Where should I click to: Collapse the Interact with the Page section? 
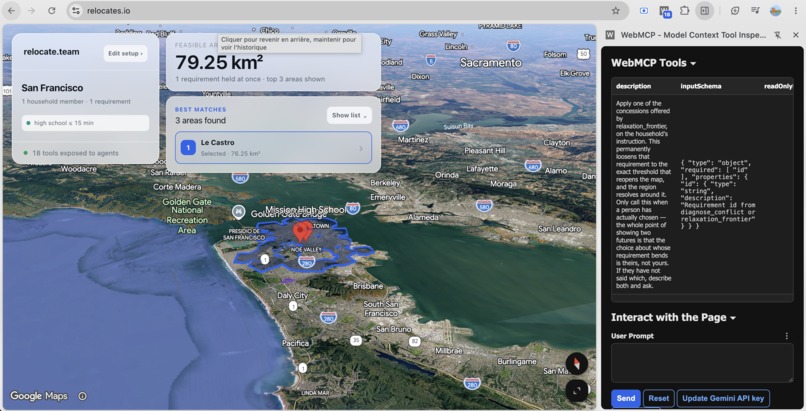pyautogui.click(x=673, y=317)
